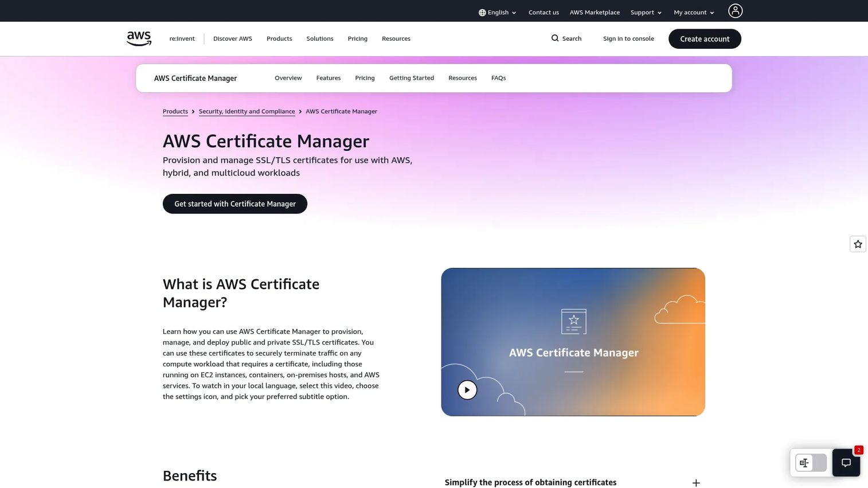Click Sign in to console
The height and width of the screenshot is (488, 868).
pos(628,39)
